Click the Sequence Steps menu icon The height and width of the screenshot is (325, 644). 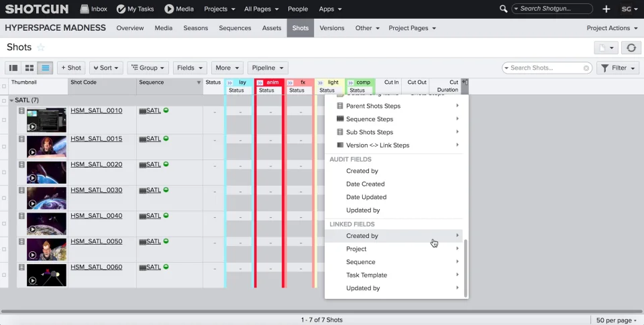(x=340, y=119)
